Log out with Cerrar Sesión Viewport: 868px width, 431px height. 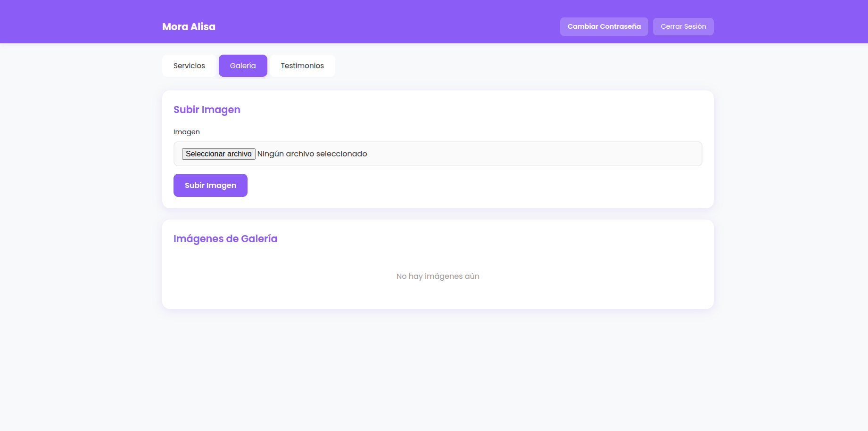coord(683,26)
